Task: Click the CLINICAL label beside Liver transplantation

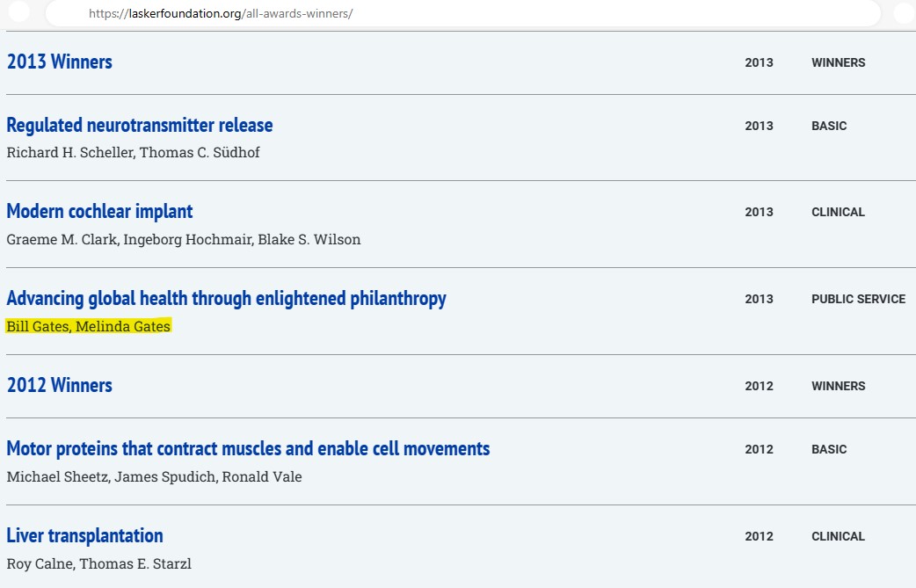Action: click(x=838, y=537)
